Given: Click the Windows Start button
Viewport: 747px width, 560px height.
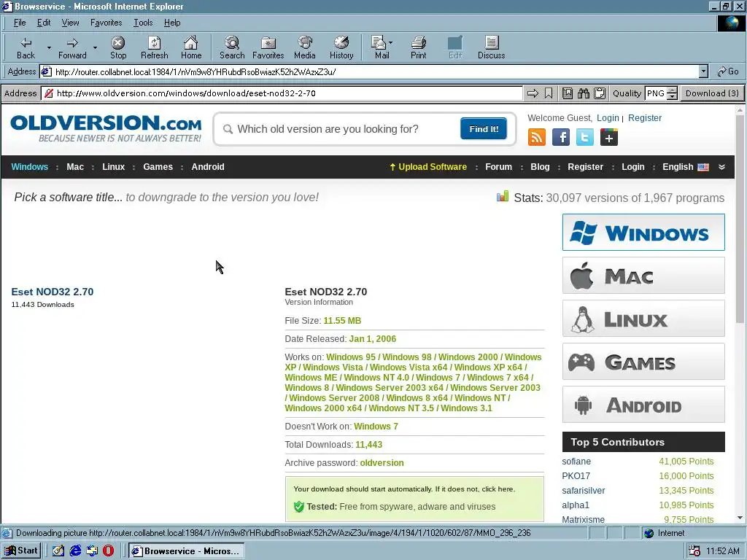Looking at the screenshot, I should 22,551.
